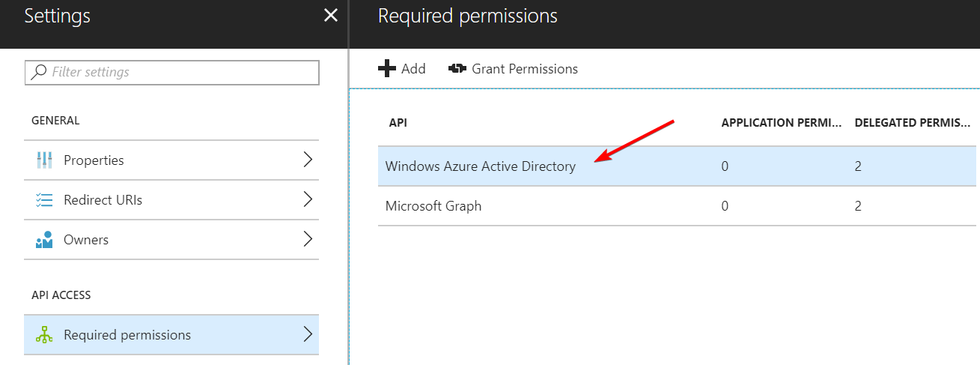Click application permissions count for Microsoft Graph
The image size is (980, 365).
725,206
